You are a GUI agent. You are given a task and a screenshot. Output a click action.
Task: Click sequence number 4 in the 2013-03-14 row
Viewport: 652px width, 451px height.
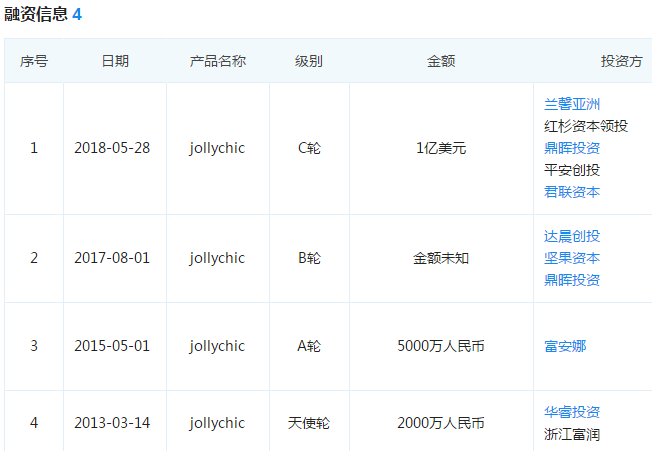(34, 423)
